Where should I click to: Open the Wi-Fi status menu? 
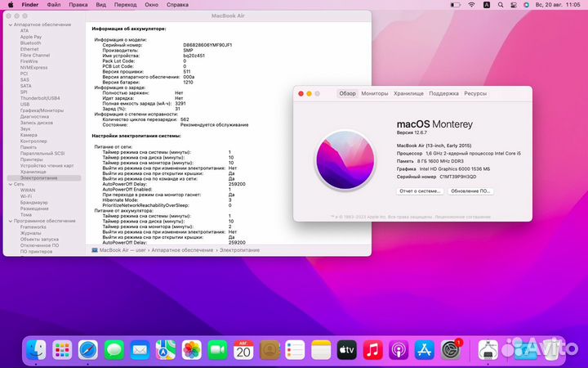[x=472, y=5]
